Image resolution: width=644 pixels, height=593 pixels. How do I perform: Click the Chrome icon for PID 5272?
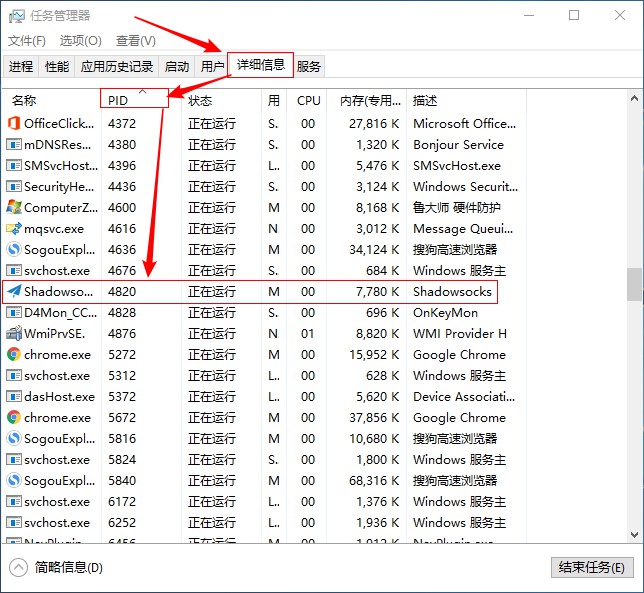[x=14, y=354]
